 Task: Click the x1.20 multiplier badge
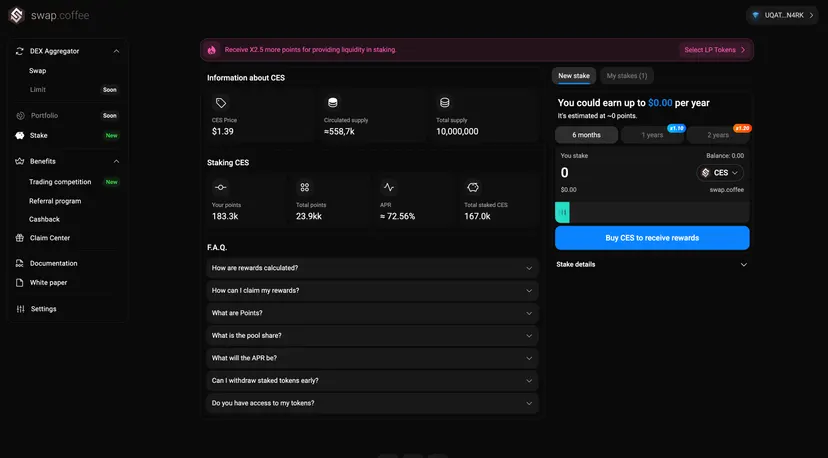tap(742, 128)
